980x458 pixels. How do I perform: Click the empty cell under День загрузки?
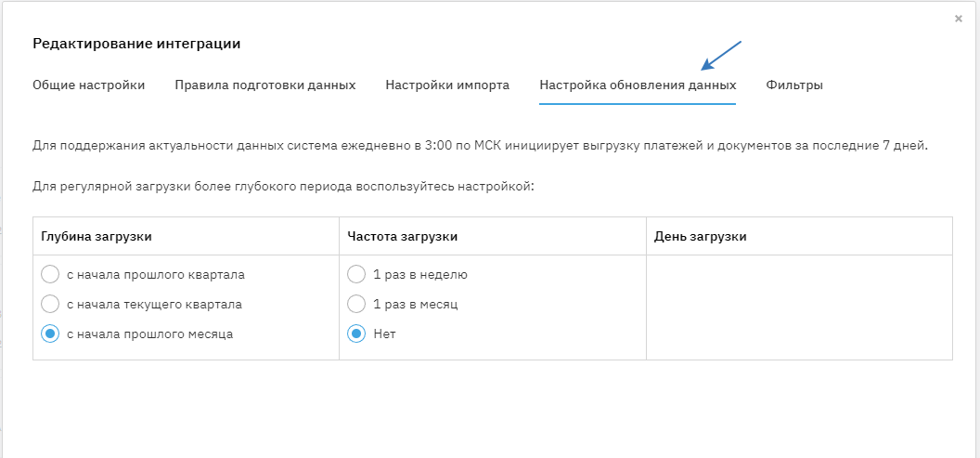tap(798, 307)
